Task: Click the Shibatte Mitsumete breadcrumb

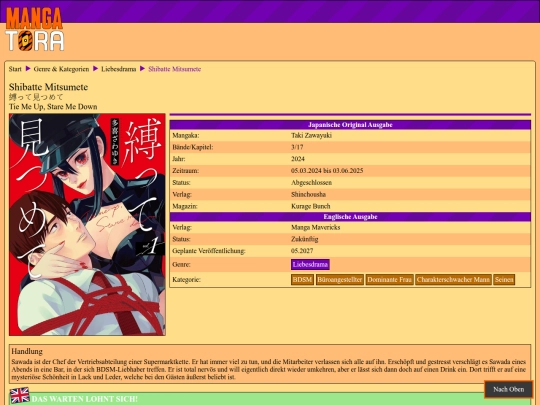Action: 175,69
